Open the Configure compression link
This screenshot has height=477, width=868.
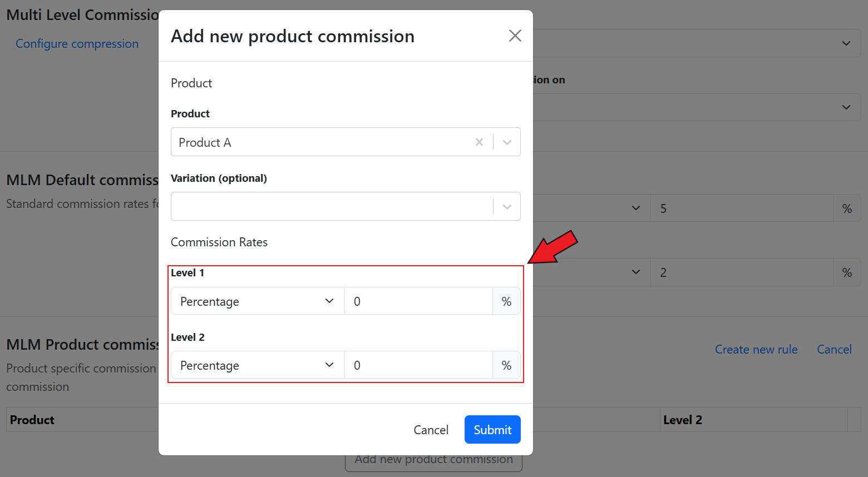77,44
